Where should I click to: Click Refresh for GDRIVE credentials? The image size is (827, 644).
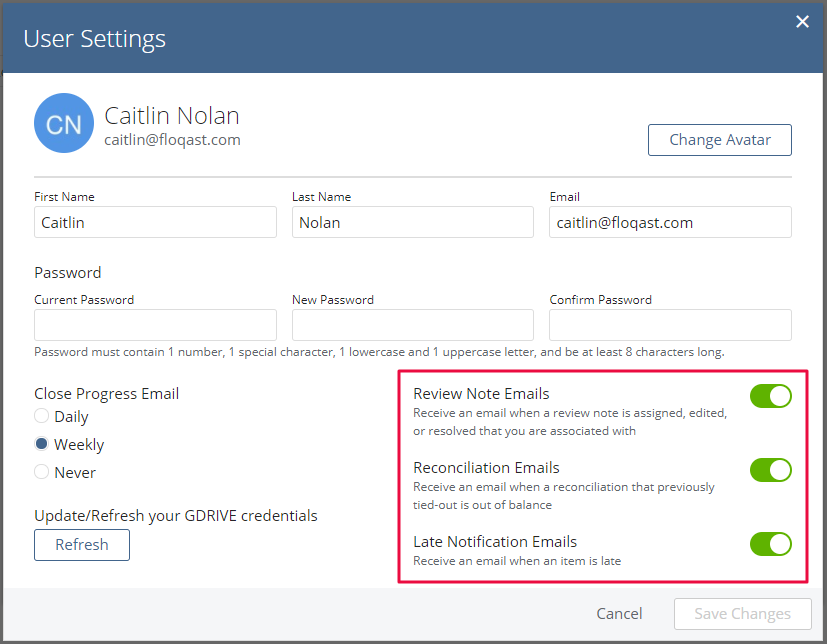tap(82, 545)
